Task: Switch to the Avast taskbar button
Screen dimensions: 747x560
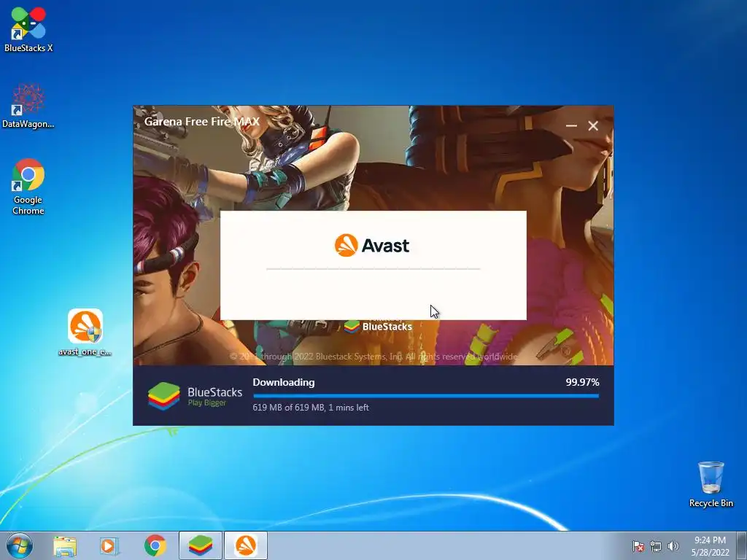Action: [246, 545]
